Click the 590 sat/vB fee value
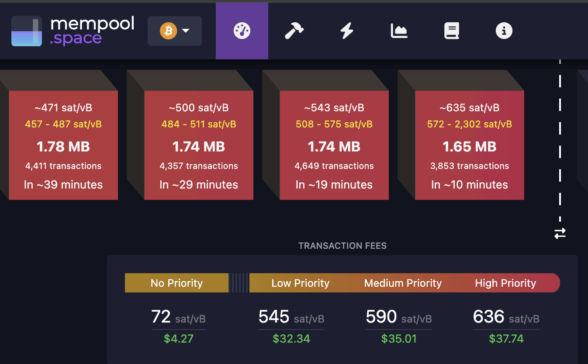Viewport: 588px width, 364px height. [399, 317]
